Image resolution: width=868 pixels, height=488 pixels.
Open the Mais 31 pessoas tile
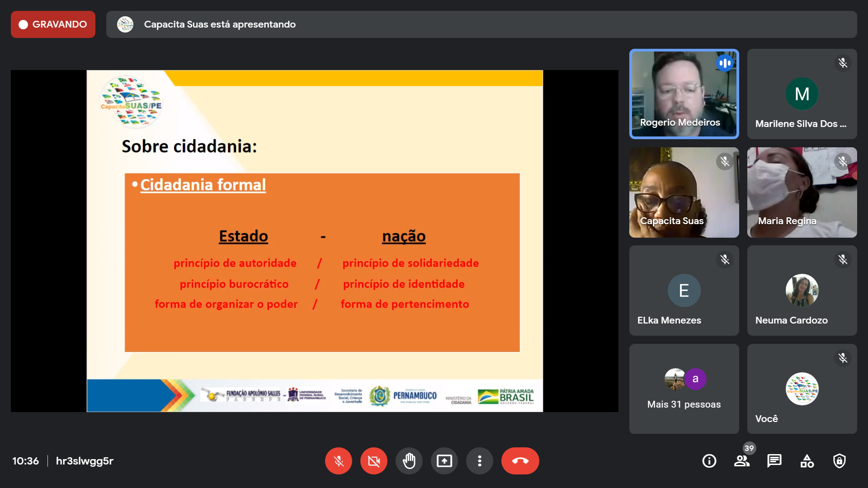(x=684, y=389)
